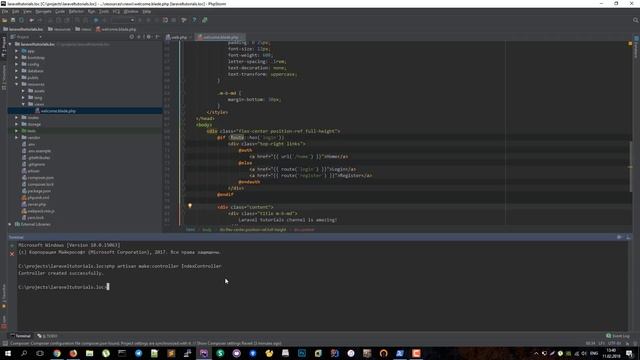Click the resources breadcrumb in navigation bar
Viewport: 640px width, 360px height.
coord(59,29)
